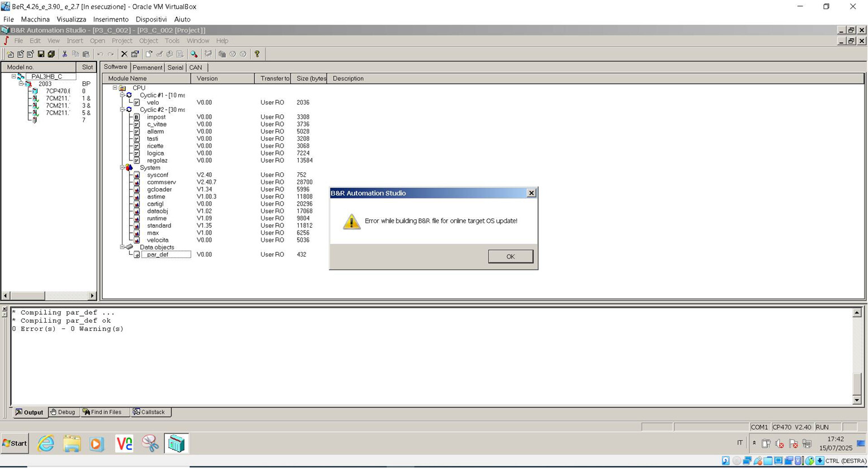Collapse the System node
The width and height of the screenshot is (868, 468).
(x=122, y=168)
